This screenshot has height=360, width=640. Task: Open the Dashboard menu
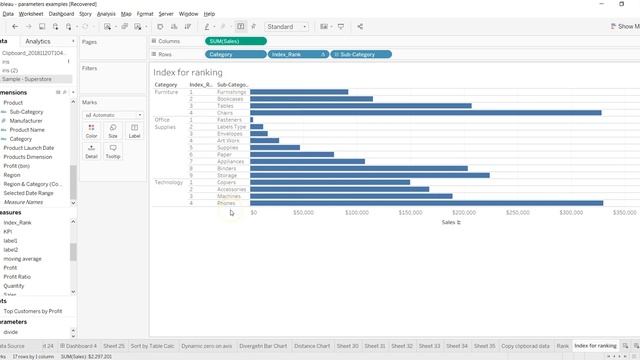coord(61,14)
